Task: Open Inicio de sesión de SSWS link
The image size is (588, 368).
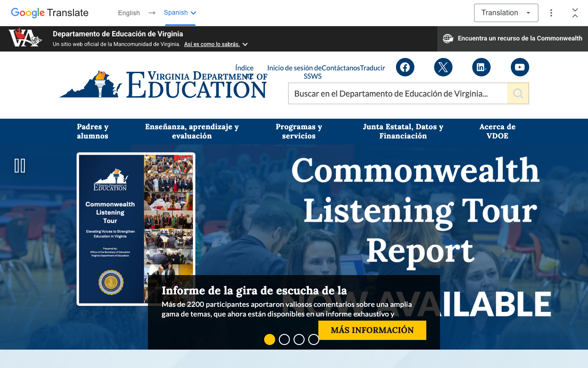Action: click(x=294, y=72)
